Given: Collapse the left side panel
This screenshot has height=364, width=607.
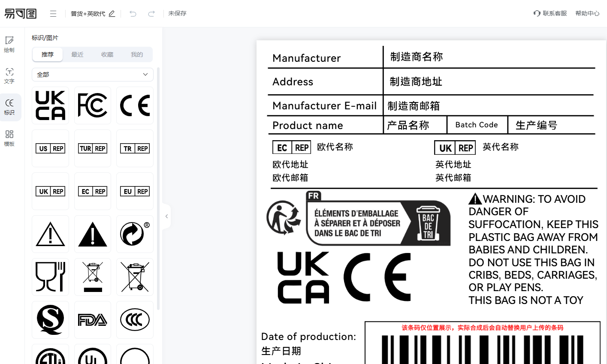Looking at the screenshot, I should pos(166,216).
